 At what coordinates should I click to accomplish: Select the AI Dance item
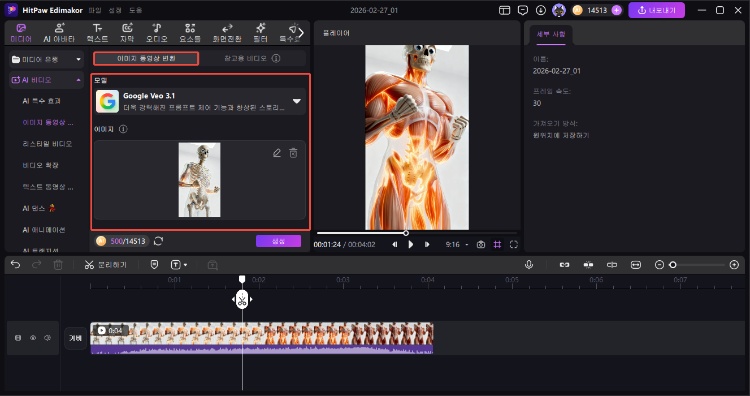coord(39,208)
